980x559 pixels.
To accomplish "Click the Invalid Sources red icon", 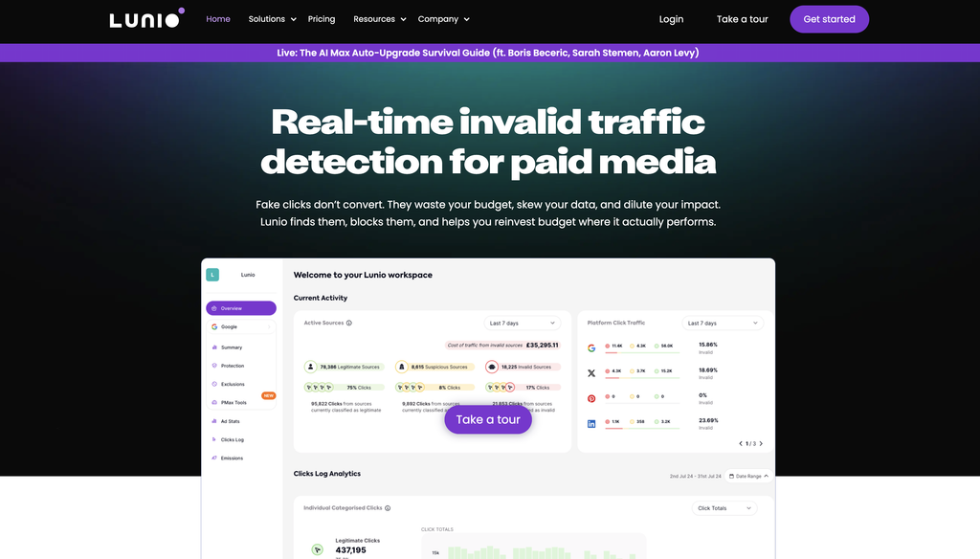I will (x=492, y=367).
